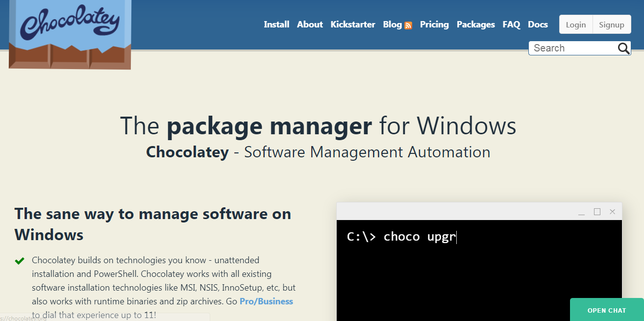This screenshot has width=644, height=321.
Task: View the Pricing page
Action: tap(434, 25)
